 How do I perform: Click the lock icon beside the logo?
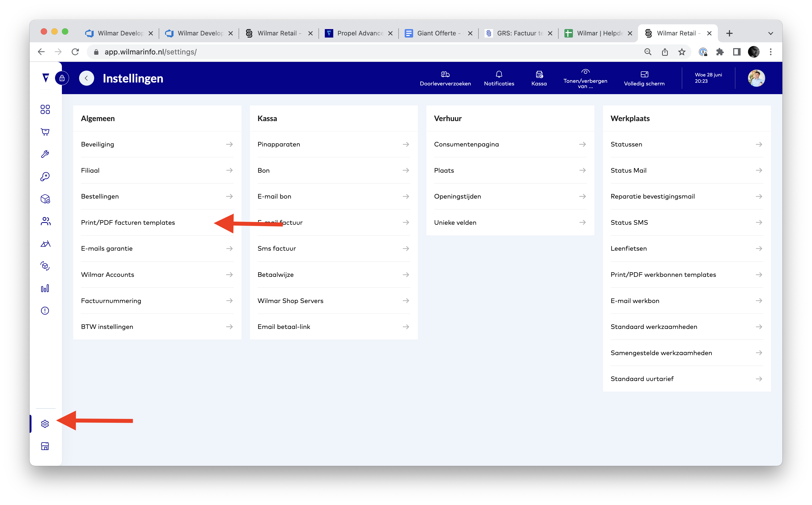click(x=62, y=78)
